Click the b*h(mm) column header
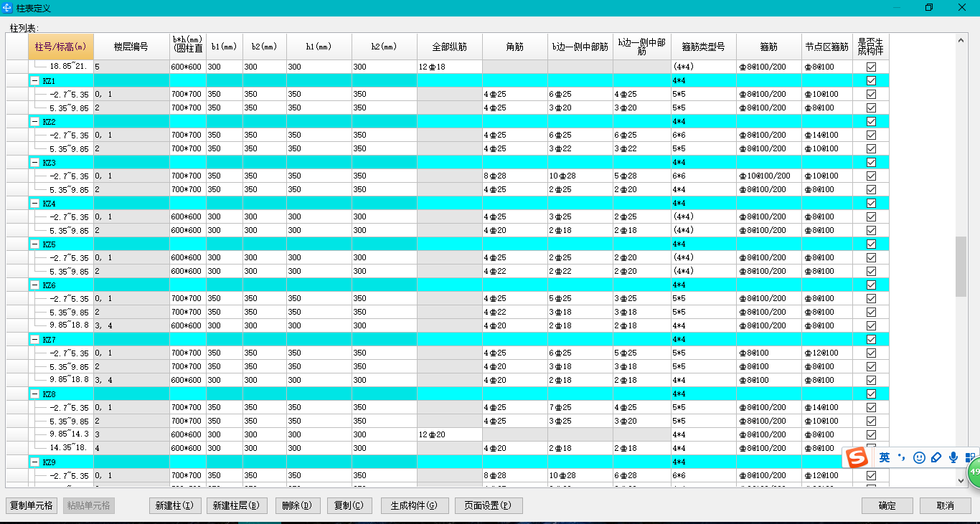 click(x=188, y=47)
